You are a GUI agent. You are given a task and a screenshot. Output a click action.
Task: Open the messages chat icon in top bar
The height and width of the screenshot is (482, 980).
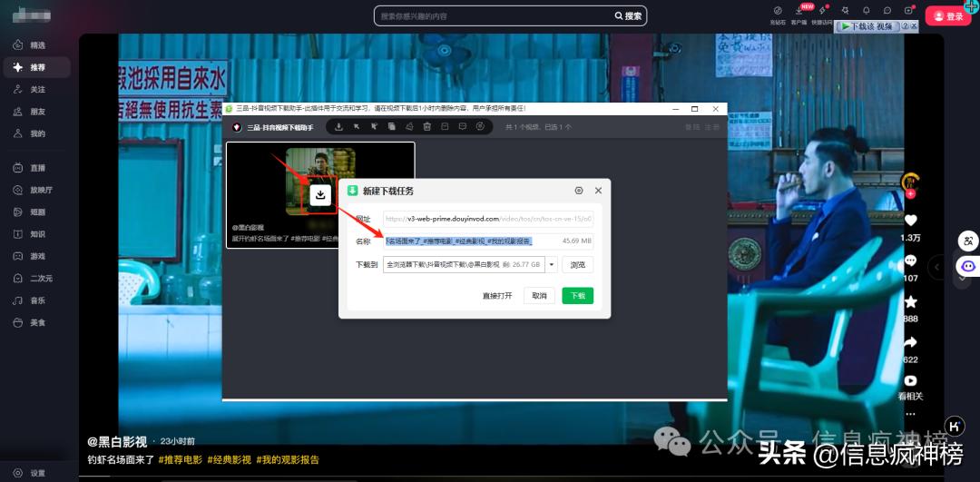pyautogui.click(x=887, y=11)
